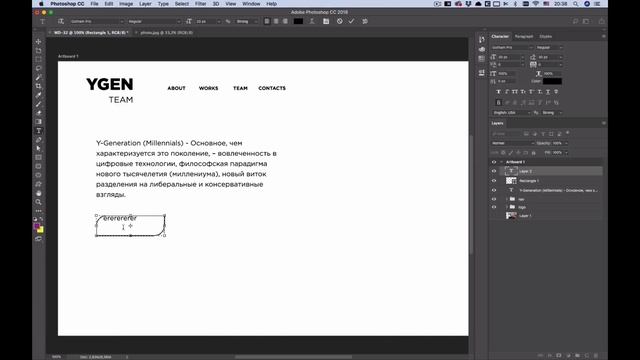The image size is (640, 360).
Task: Click text color swatch in options bar
Action: tap(298, 21)
